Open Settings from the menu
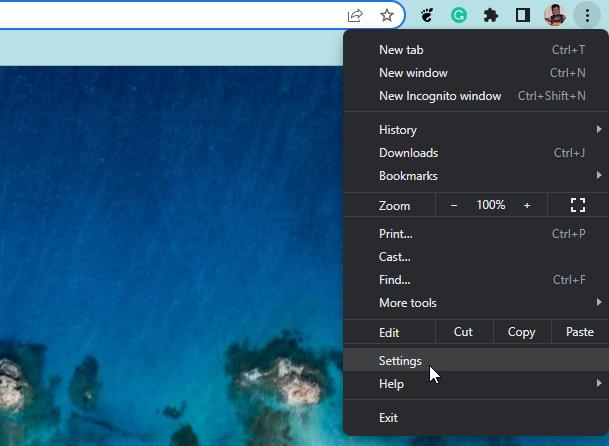The height and width of the screenshot is (446, 609). pyautogui.click(x=476, y=361)
